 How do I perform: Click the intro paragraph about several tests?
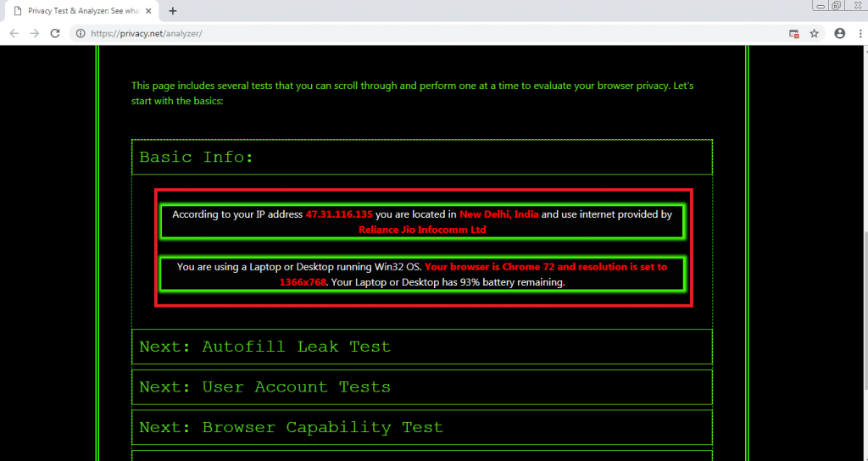413,93
